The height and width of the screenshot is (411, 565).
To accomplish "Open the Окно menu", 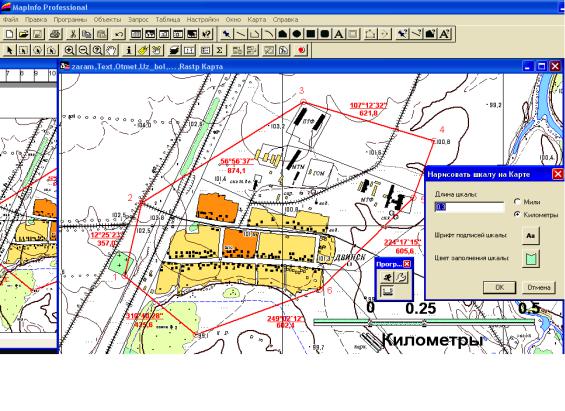I will pos(233,19).
